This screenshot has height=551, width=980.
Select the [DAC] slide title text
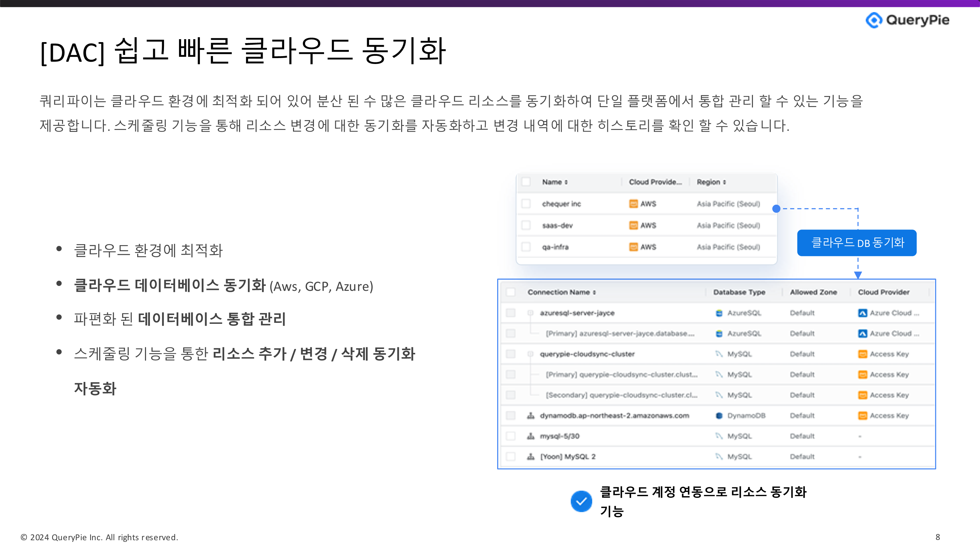click(243, 51)
